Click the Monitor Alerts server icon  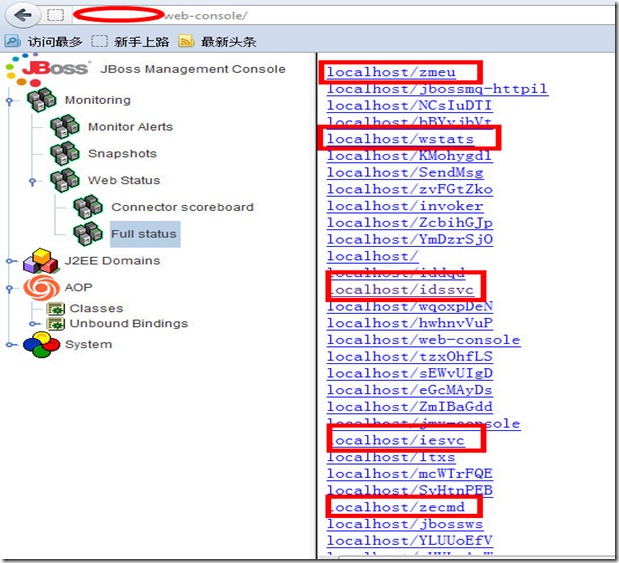coord(65,127)
